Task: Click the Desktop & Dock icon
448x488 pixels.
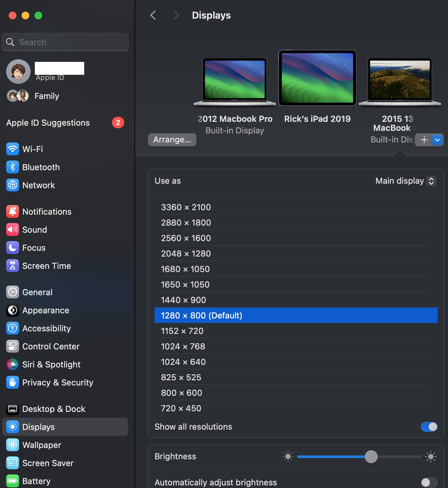Action: click(13, 409)
